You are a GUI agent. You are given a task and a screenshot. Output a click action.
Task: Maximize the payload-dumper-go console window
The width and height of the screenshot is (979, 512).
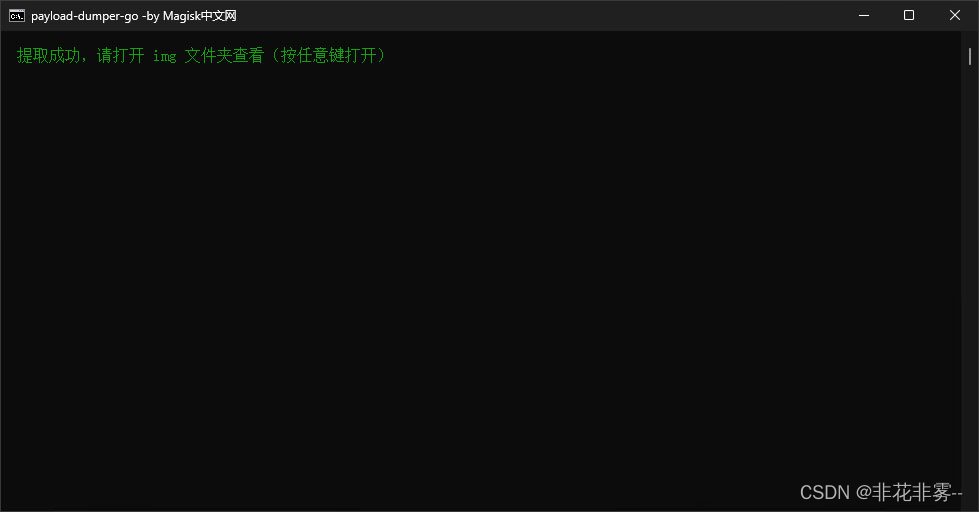(909, 16)
